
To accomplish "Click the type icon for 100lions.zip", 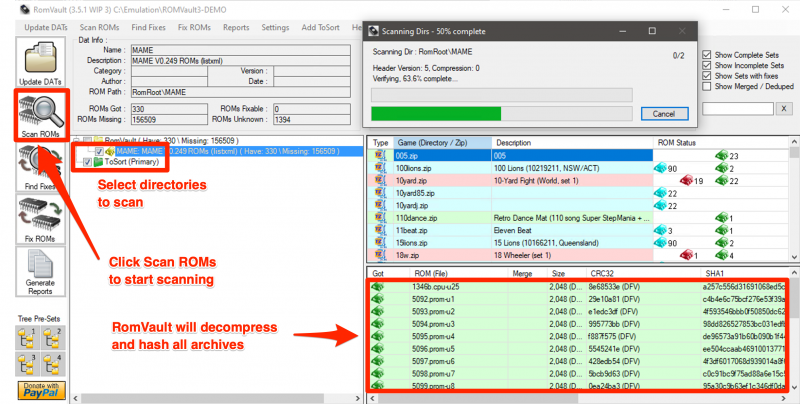I will [x=380, y=168].
